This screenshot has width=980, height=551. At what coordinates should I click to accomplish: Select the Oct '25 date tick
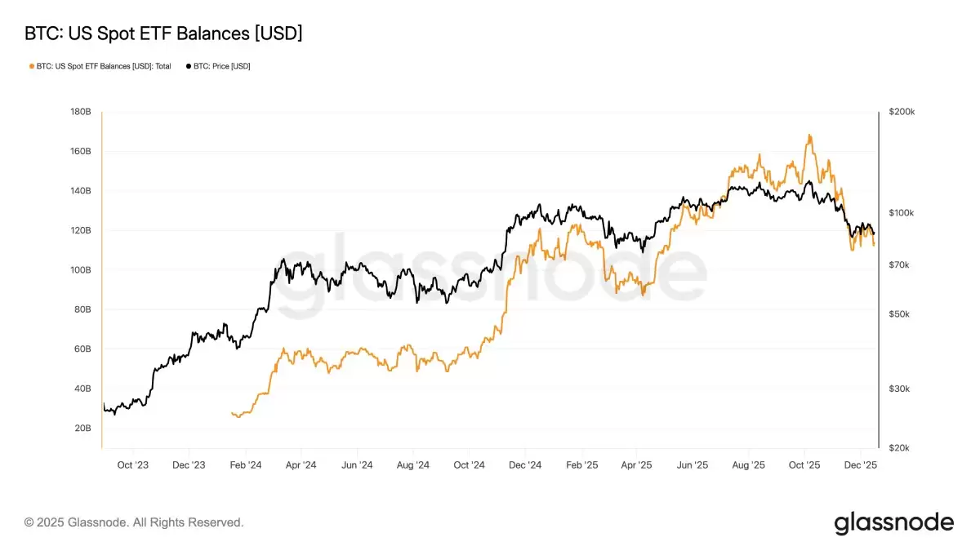point(804,464)
